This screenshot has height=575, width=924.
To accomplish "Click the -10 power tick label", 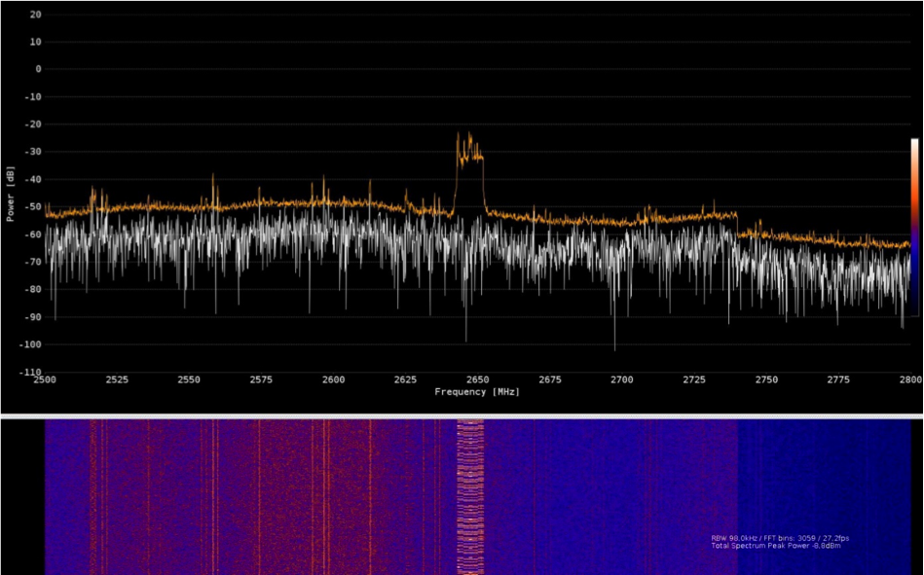I will click(x=33, y=96).
